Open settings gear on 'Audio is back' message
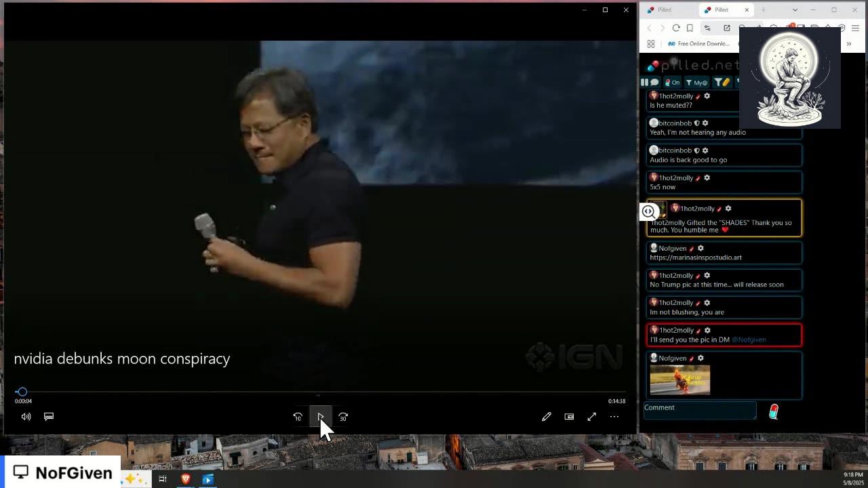Screen dimensions: 868x488 705,150
